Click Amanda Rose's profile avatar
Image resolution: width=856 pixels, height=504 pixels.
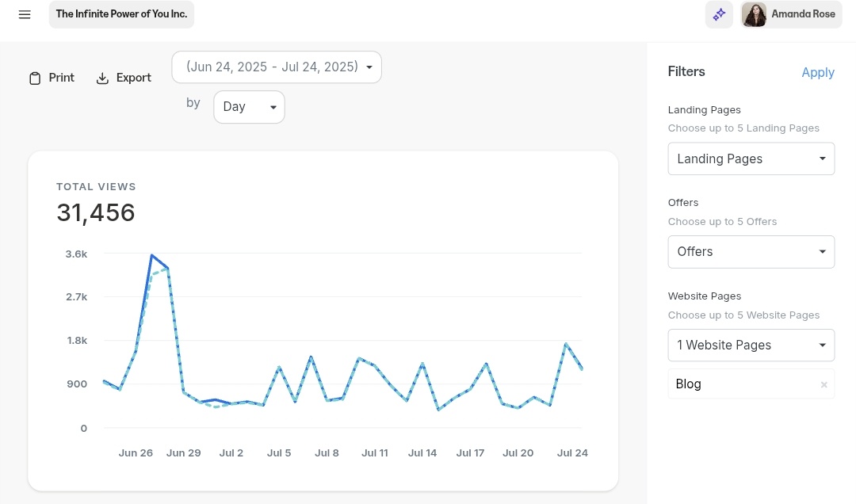[754, 14]
